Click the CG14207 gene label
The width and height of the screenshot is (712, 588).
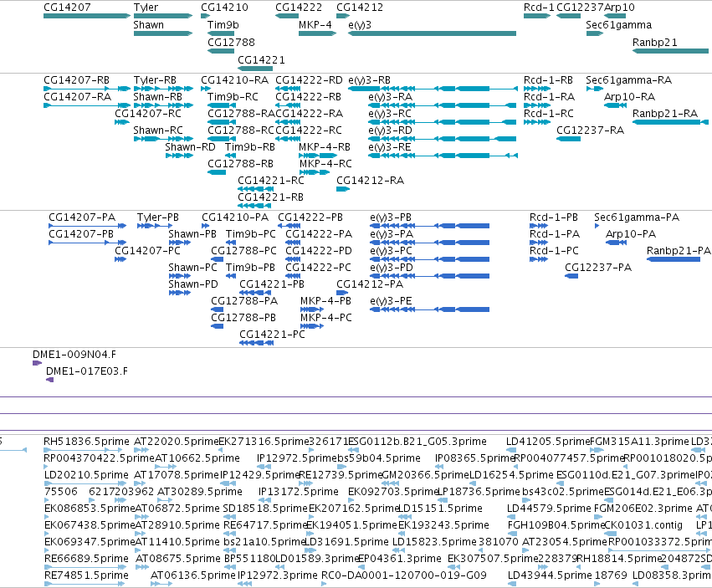(67, 8)
